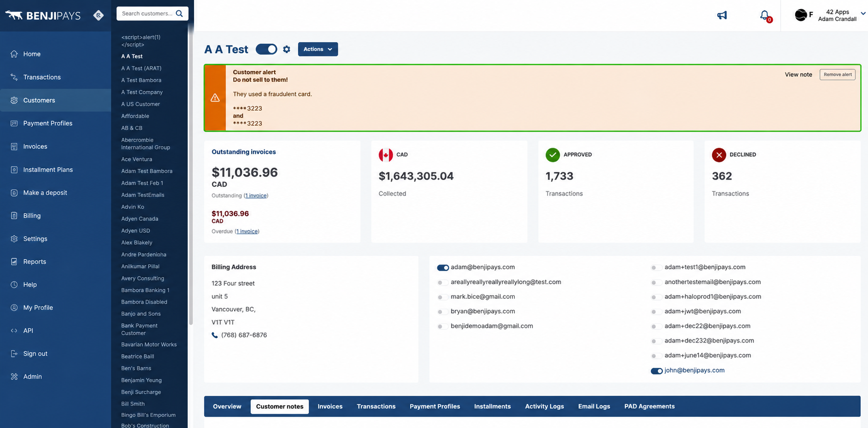Open the Activity Logs tab
The image size is (868, 428).
point(544,407)
